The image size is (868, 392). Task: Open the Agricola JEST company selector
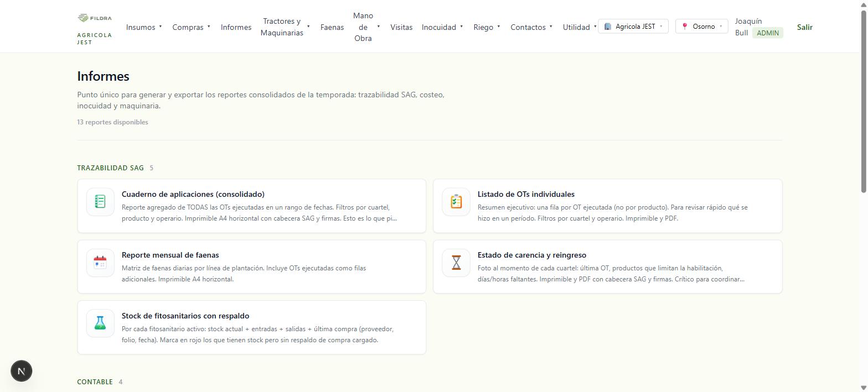point(633,27)
